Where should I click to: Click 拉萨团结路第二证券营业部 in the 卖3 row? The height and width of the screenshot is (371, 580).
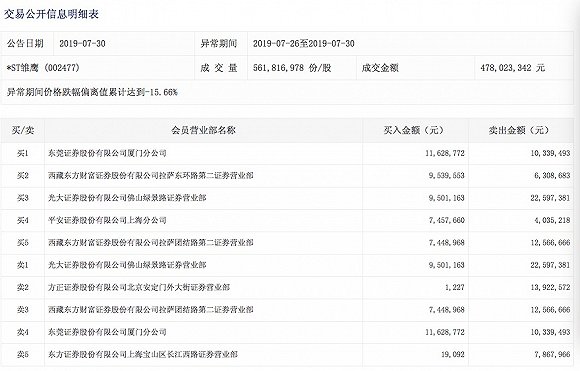pos(151,310)
